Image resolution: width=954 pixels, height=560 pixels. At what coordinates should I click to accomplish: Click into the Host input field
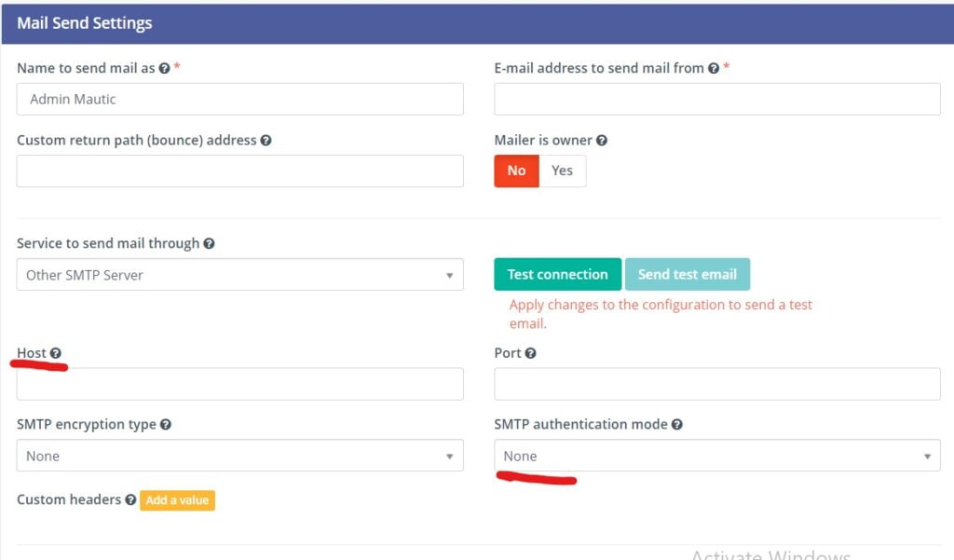click(x=239, y=384)
